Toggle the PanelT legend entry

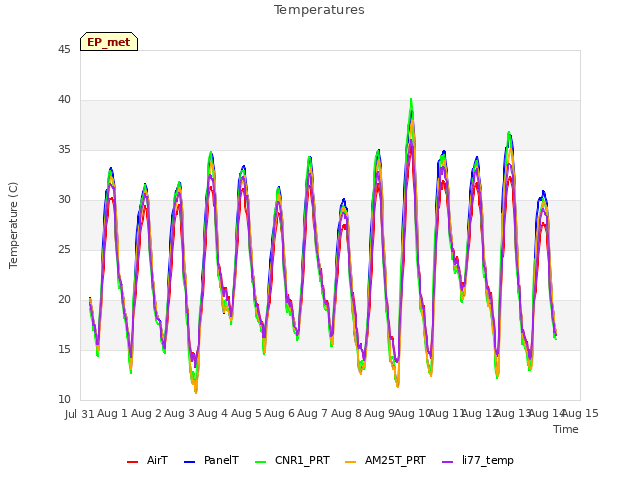pos(211,461)
